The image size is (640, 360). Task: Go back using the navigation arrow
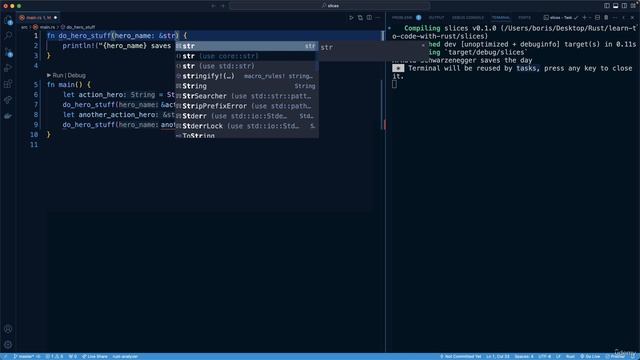coord(213,6)
